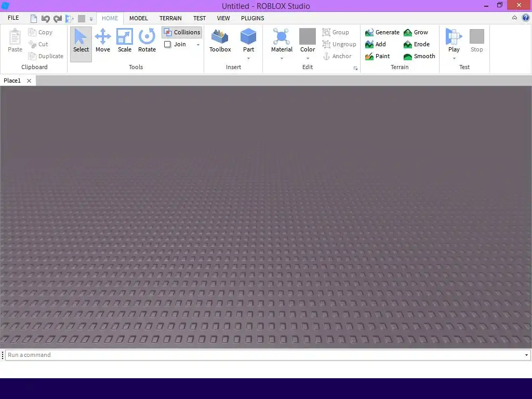Open the FILE menu

pos(13,18)
